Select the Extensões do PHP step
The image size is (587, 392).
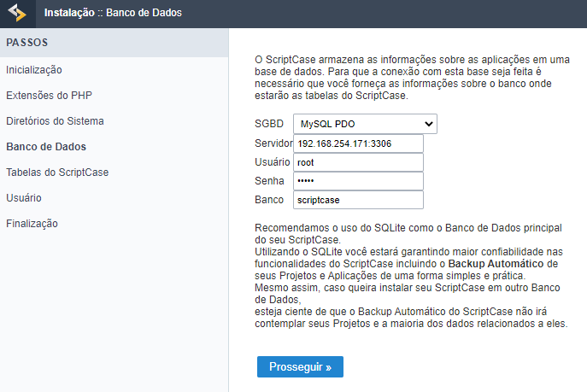pos(49,96)
